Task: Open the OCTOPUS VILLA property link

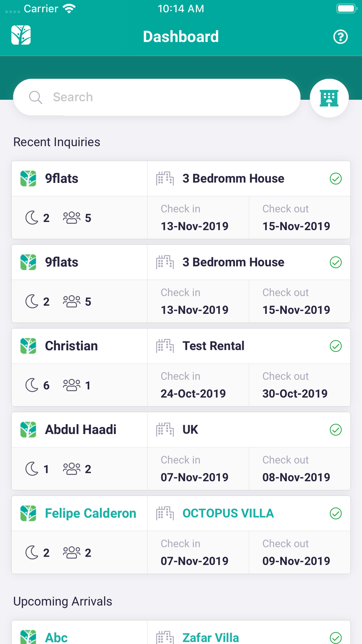Action: click(228, 513)
